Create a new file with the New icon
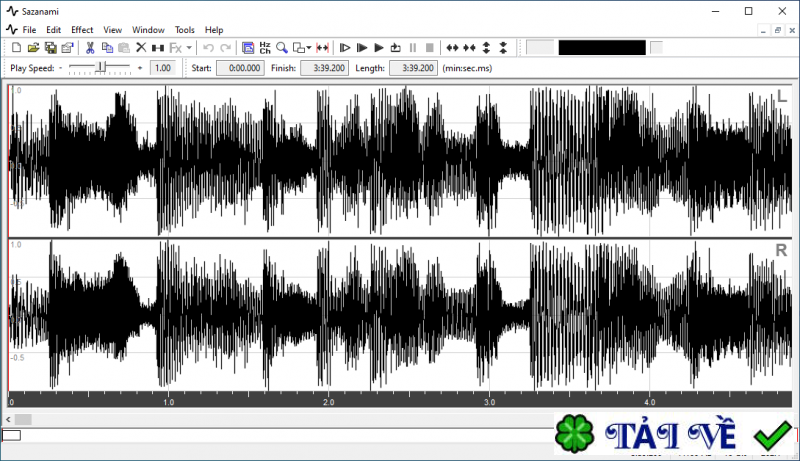 [x=16, y=47]
